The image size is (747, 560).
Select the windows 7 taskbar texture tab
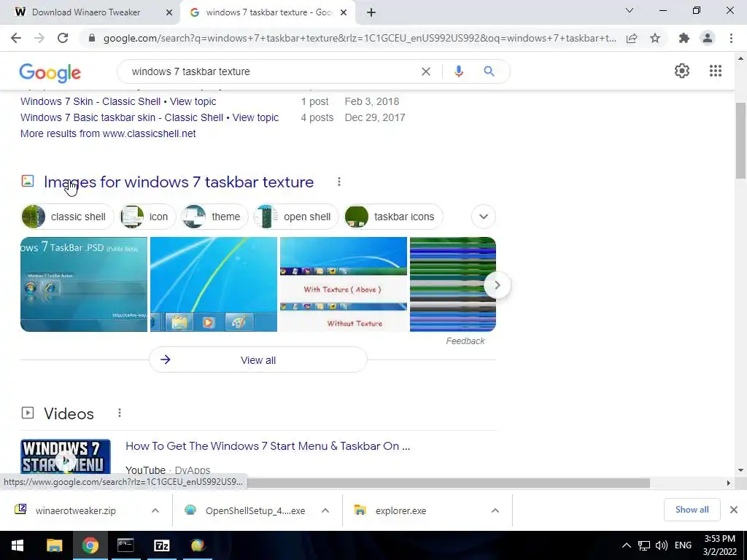click(x=268, y=12)
